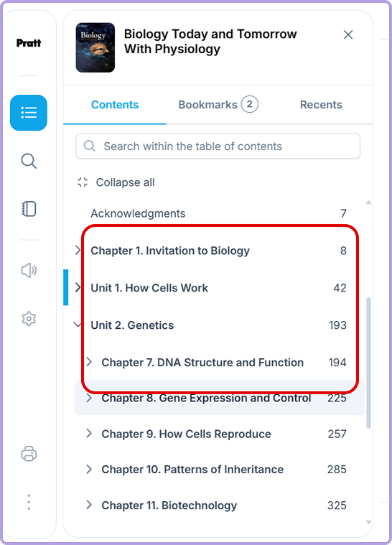
Task: Select the Contents tab
Action: (115, 105)
